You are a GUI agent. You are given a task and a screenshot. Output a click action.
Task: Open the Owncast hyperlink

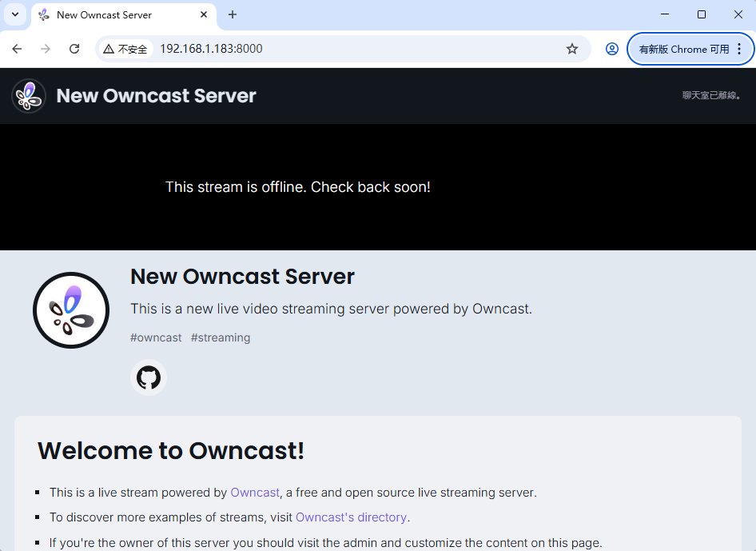pos(255,493)
